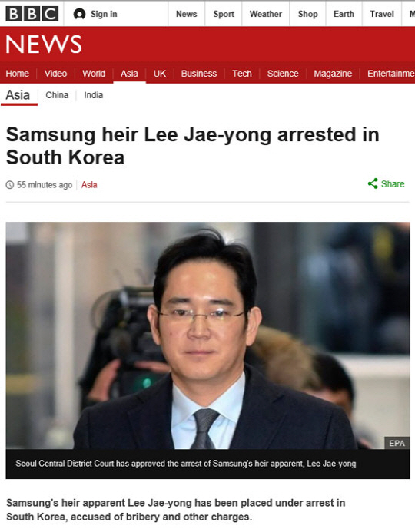Click the green Share icon
The width and height of the screenshot is (415, 532).
(x=373, y=183)
